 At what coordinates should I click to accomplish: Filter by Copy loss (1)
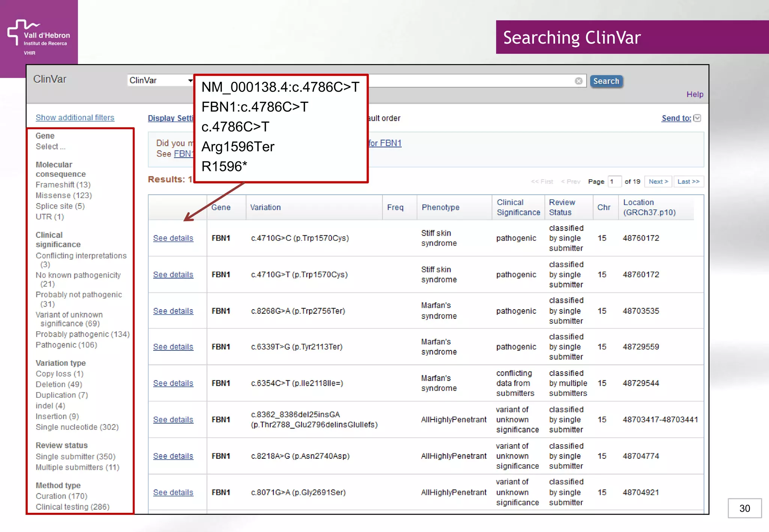[59, 374]
